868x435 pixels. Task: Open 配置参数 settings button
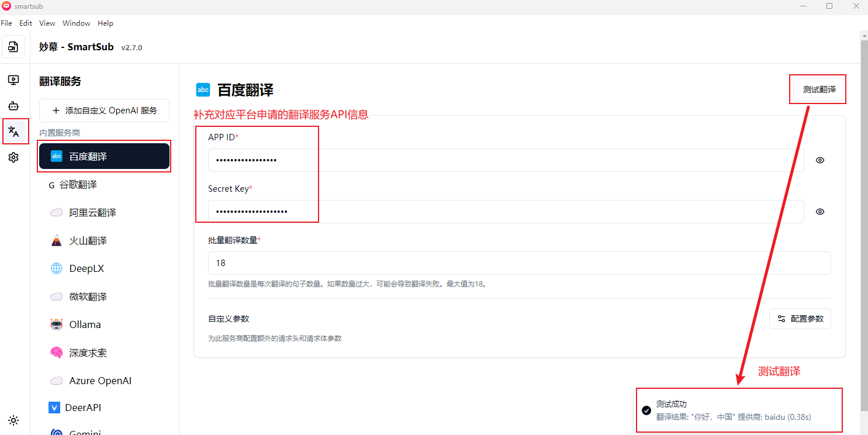coord(800,319)
